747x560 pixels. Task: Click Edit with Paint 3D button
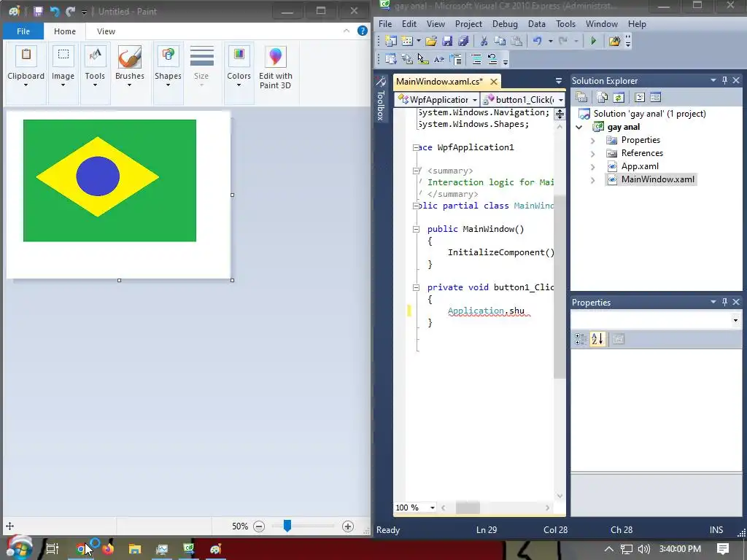tap(275, 68)
